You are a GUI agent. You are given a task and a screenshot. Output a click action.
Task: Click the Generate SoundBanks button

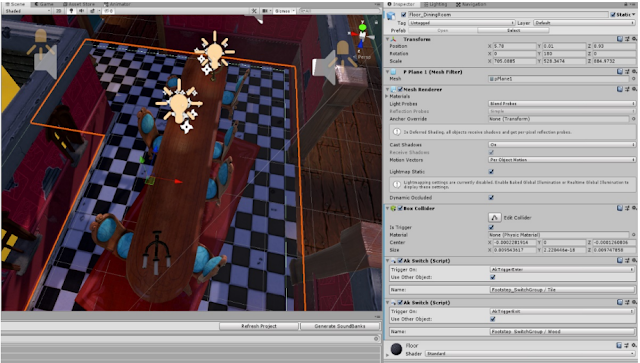340,326
